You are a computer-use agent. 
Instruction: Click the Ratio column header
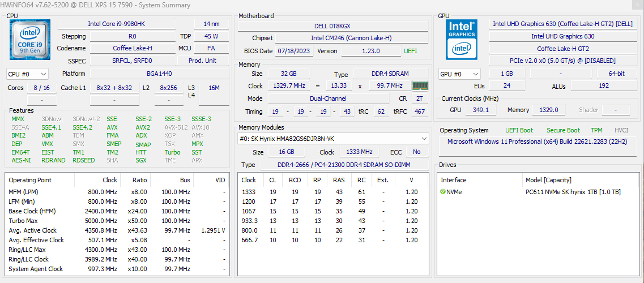135,180
